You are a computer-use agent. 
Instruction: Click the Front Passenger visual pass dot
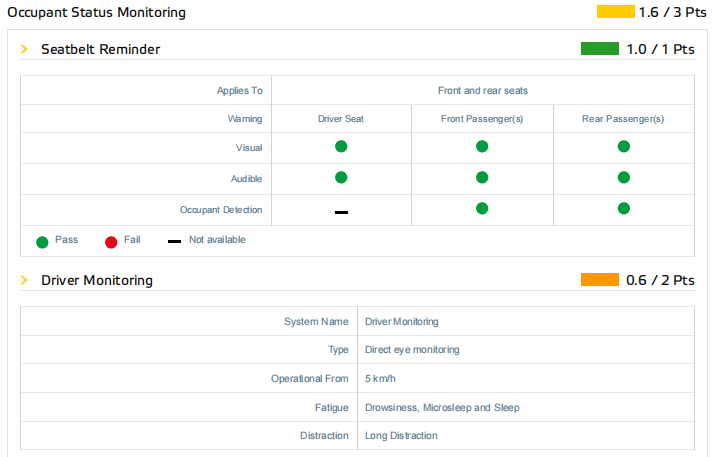pyautogui.click(x=482, y=146)
